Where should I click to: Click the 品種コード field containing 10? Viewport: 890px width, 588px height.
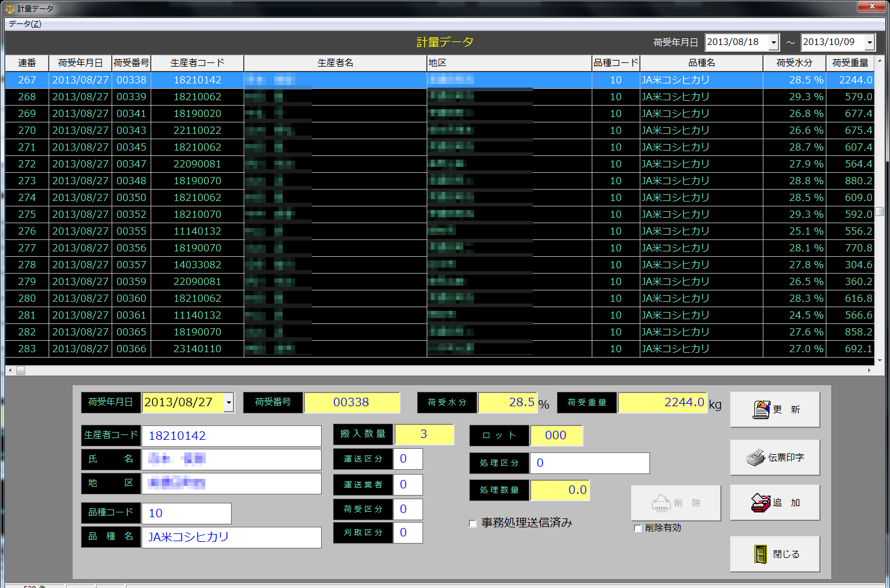(186, 514)
